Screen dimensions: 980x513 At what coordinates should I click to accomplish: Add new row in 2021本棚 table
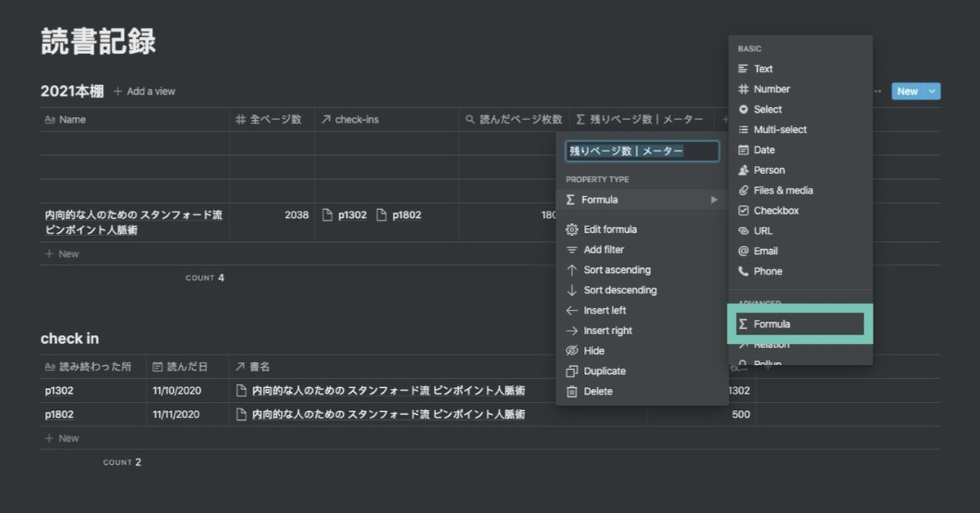[62, 254]
